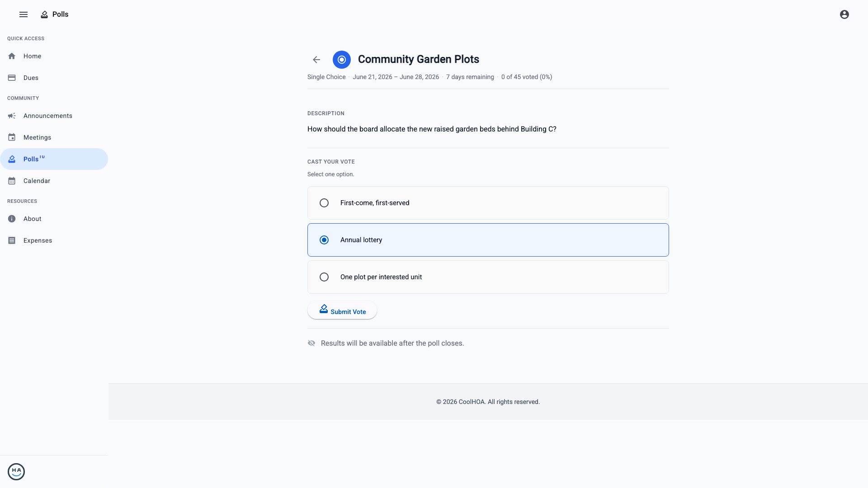Screen dimensions: 868x488
Task: Open the Dues page
Action: [54, 78]
